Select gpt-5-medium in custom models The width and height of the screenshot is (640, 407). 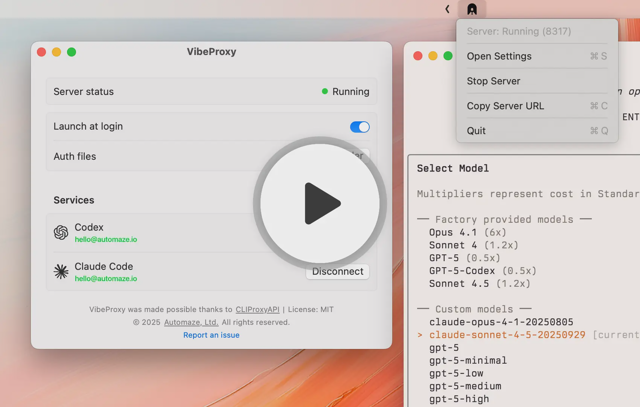tap(465, 386)
